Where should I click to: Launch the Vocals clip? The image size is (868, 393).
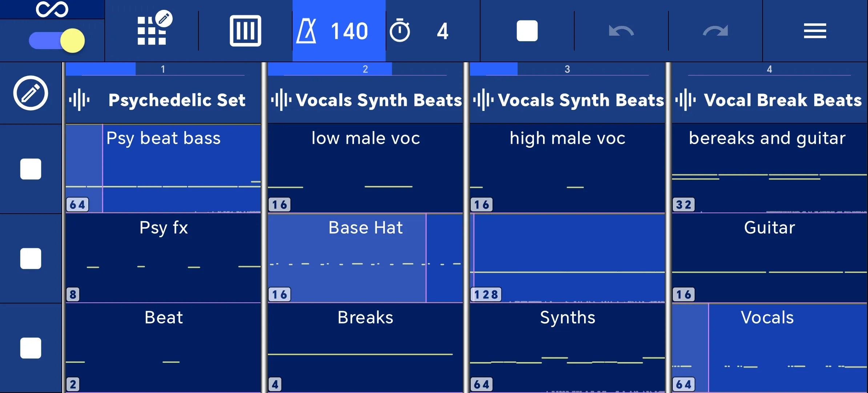coord(769,348)
